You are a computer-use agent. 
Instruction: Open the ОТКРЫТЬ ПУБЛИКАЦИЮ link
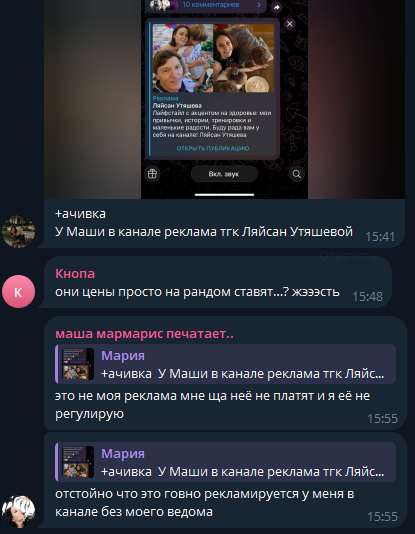(x=213, y=148)
